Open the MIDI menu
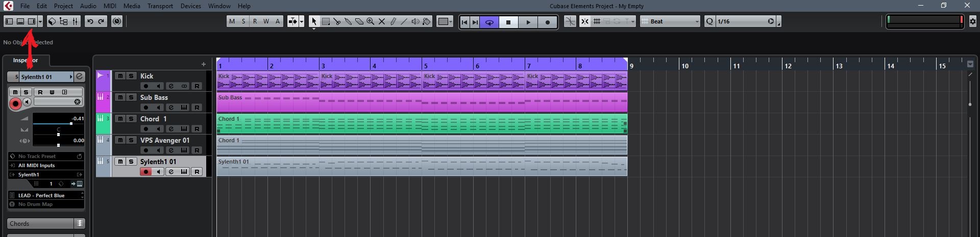 110,6
